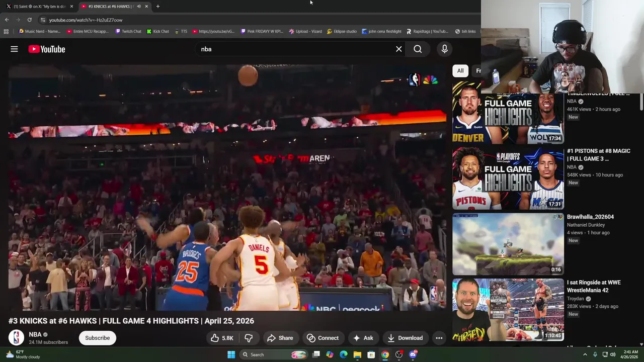
Task: Start voice search with microphone
Action: [444, 49]
